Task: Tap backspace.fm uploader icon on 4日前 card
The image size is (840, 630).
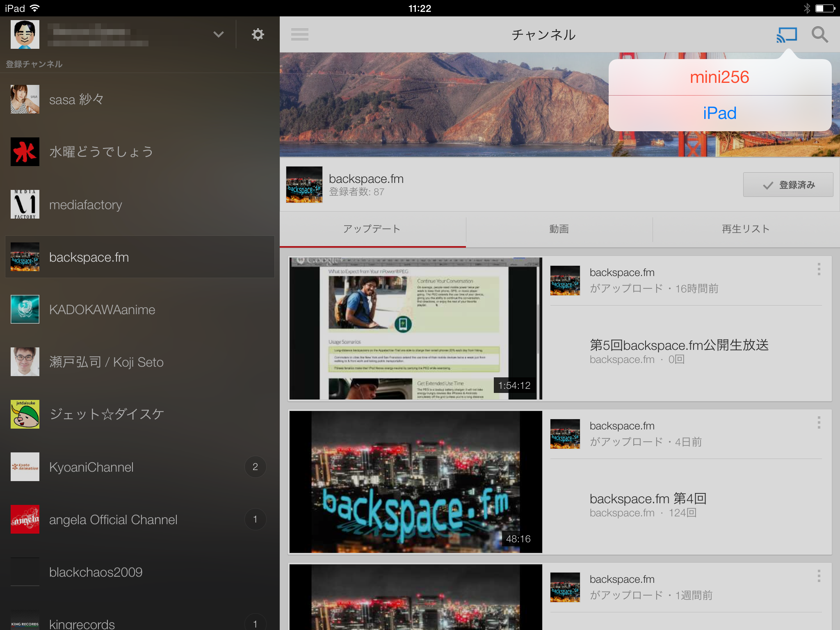Action: (565, 434)
